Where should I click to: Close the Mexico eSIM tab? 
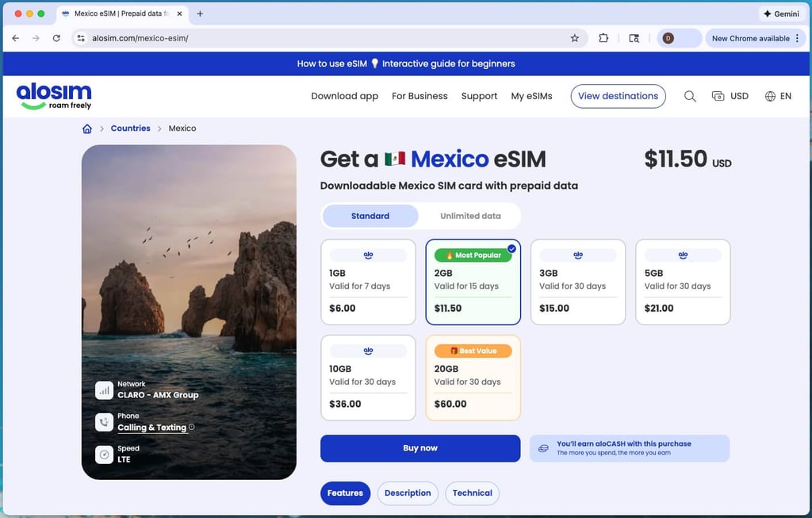180,14
